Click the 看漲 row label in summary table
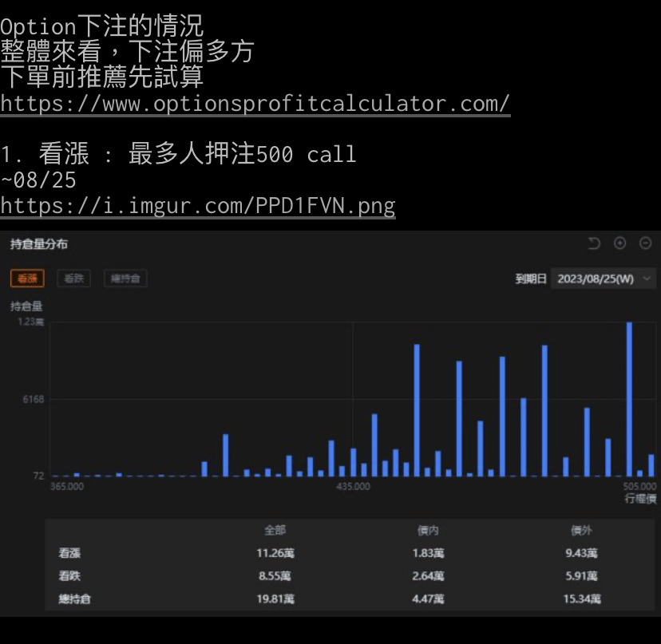The height and width of the screenshot is (644, 661). (69, 552)
